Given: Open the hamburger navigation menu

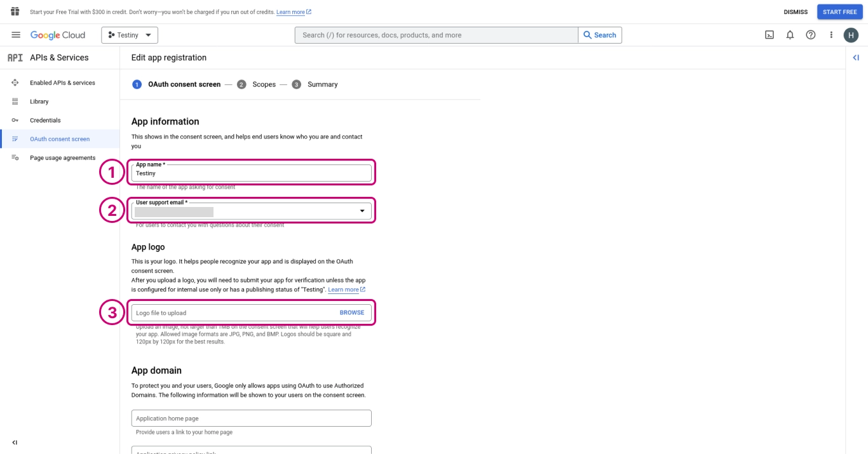Looking at the screenshot, I should [16, 35].
